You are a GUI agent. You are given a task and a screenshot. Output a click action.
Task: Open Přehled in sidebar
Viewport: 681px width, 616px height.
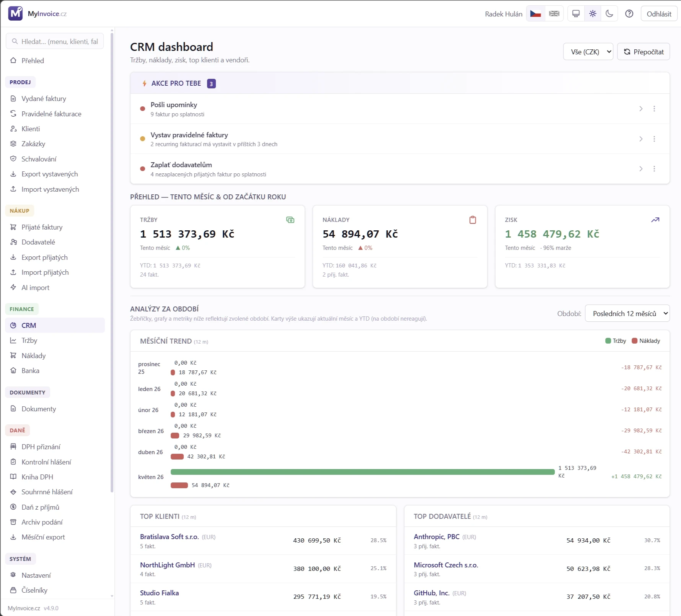55,60
